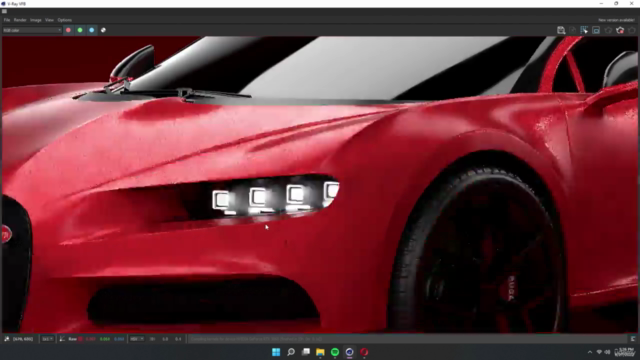Screen dimensions: 640x360
Task: Click the save image disk icon
Action: pos(561,30)
